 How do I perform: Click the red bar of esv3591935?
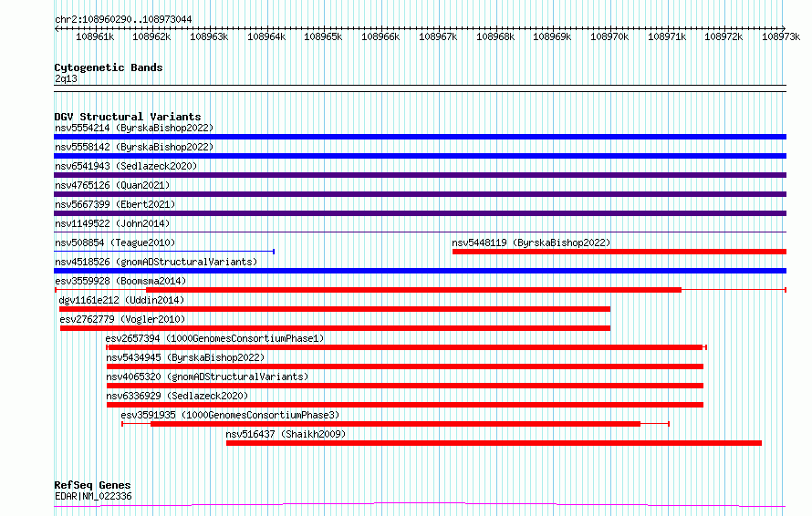tap(396, 424)
